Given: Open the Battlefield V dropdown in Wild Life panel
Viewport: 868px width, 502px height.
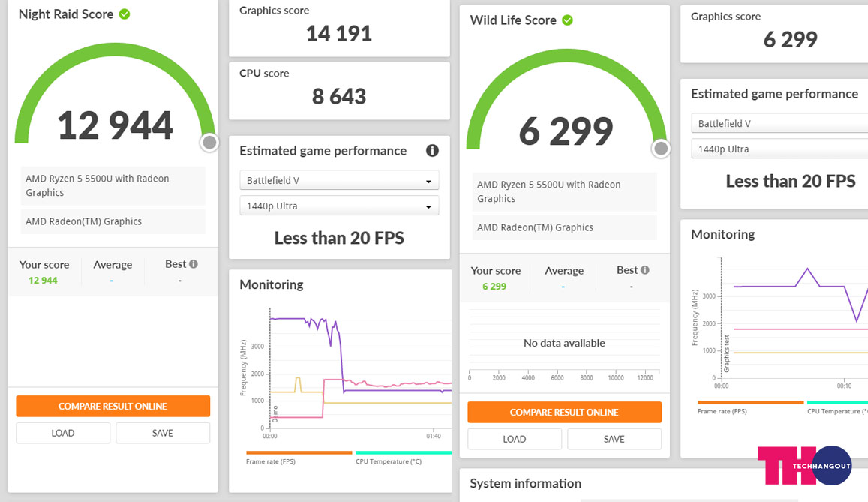Looking at the screenshot, I should coord(779,123).
